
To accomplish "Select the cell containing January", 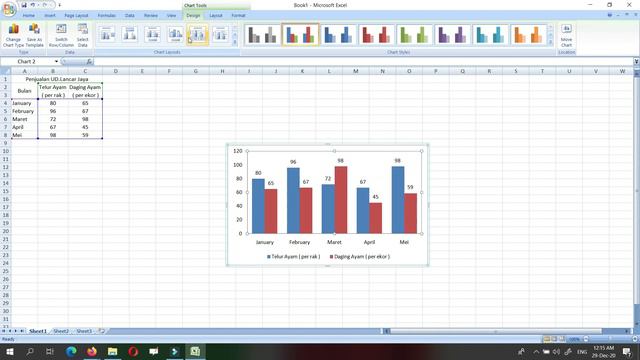I will [24, 103].
